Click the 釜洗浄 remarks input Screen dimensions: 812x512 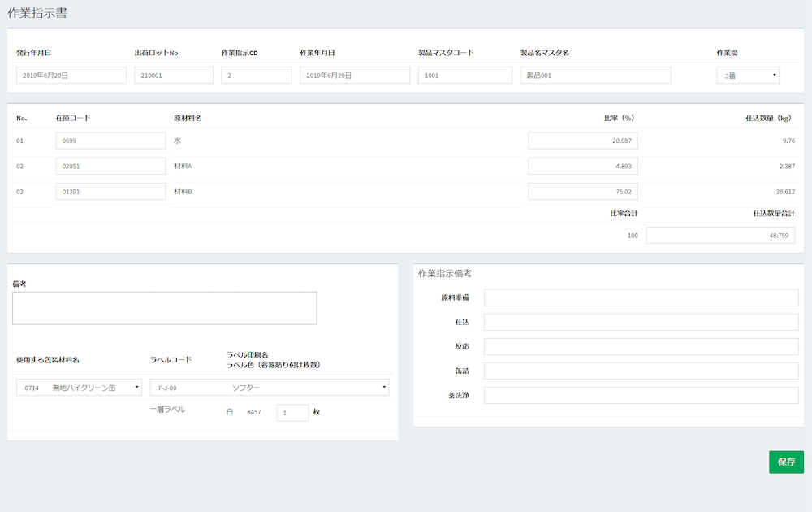641,396
